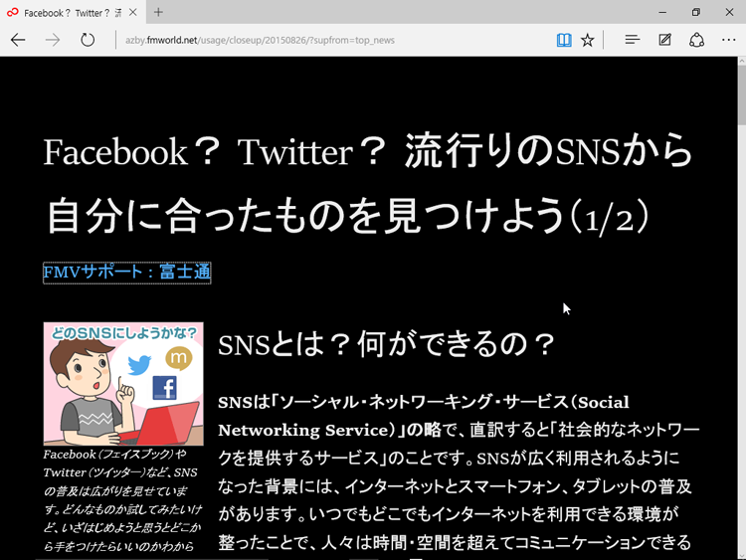This screenshot has width=746, height=560.
Task: Click the scrollbar up arrow
Action: click(740, 64)
